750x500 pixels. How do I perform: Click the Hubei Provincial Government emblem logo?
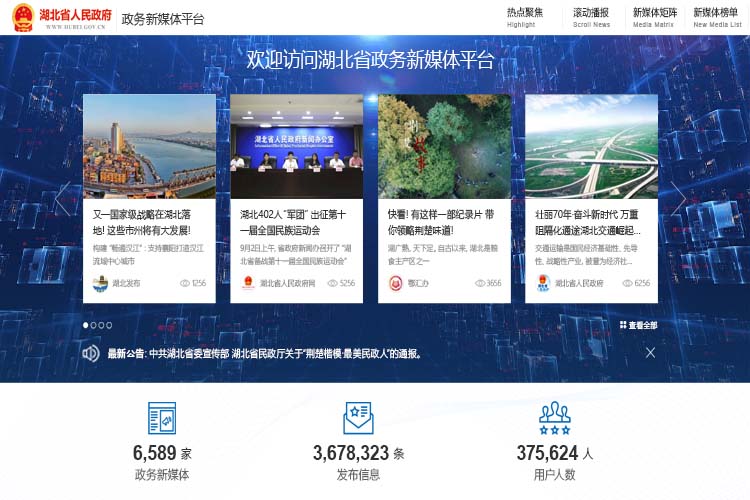[x=22, y=17]
